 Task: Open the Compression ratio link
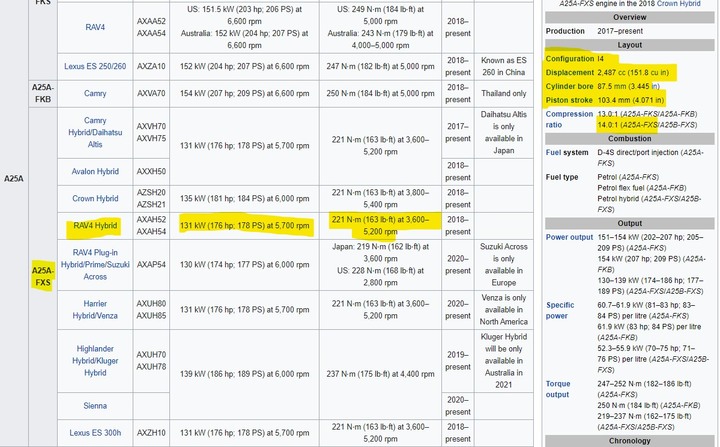[569, 119]
